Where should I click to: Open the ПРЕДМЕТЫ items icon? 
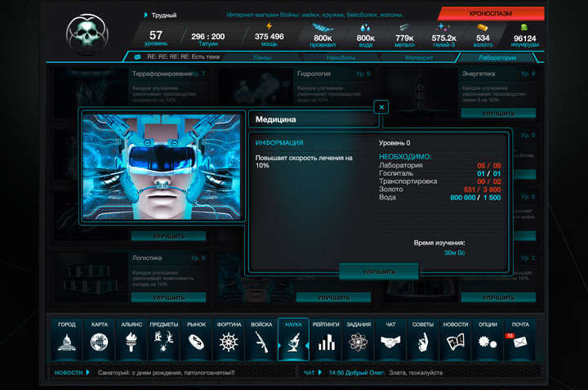[164, 339]
